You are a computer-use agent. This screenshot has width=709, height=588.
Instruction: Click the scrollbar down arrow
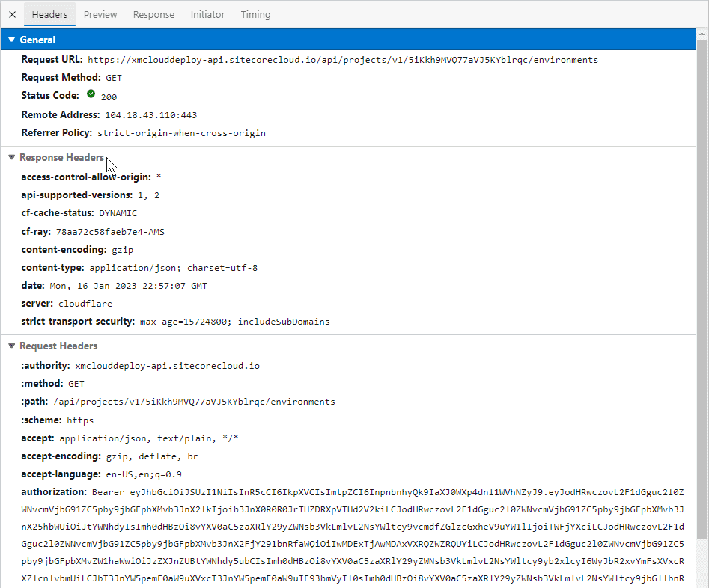[702, 582]
